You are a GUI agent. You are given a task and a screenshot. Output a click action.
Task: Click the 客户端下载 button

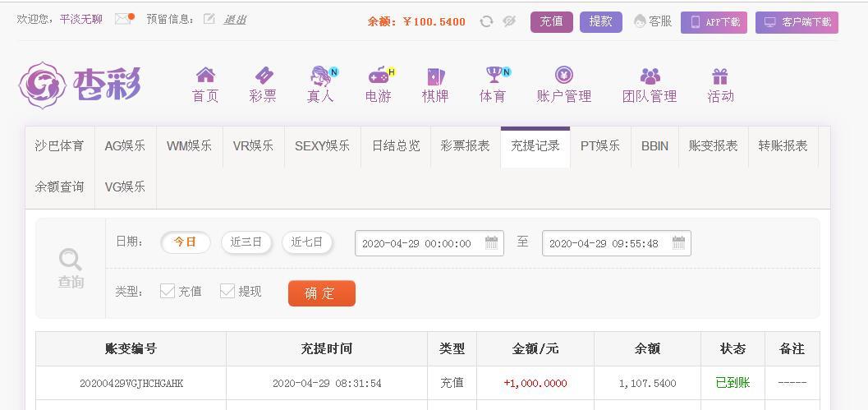(x=797, y=23)
